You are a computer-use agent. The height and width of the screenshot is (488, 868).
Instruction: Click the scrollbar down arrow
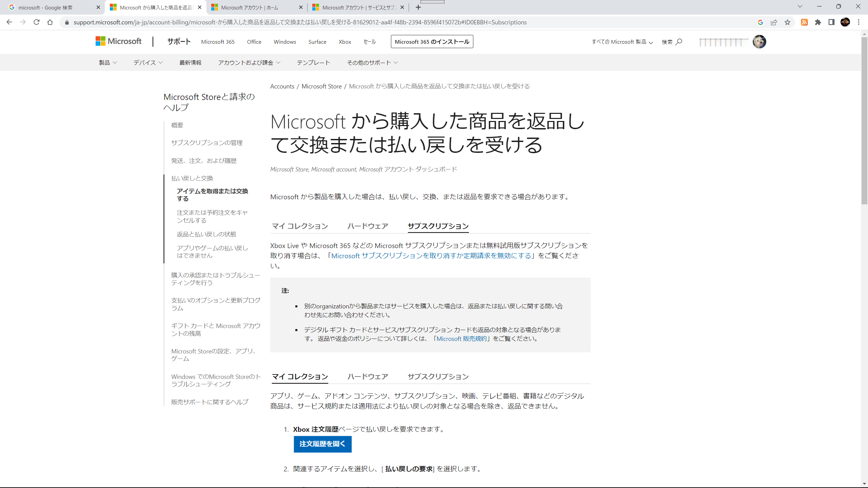[x=864, y=484]
